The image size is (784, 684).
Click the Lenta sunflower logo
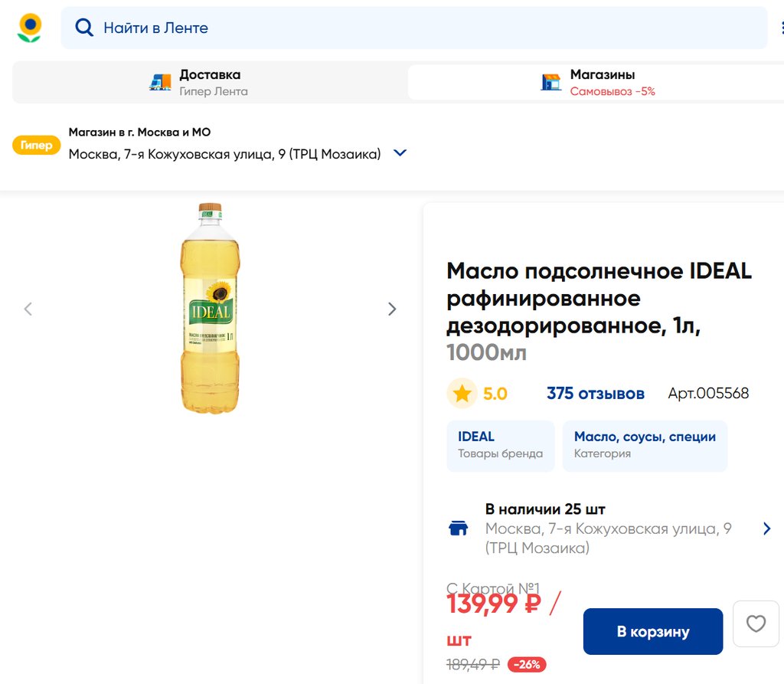tap(29, 28)
